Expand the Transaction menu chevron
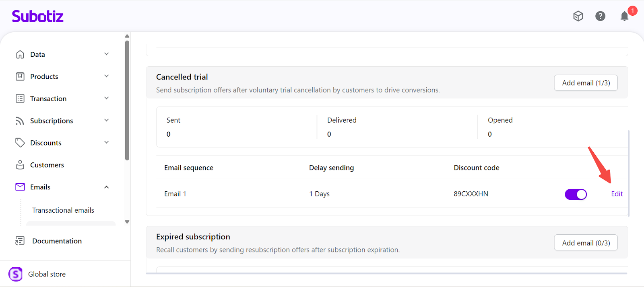Screen dimensions: 644x287 [107, 98]
